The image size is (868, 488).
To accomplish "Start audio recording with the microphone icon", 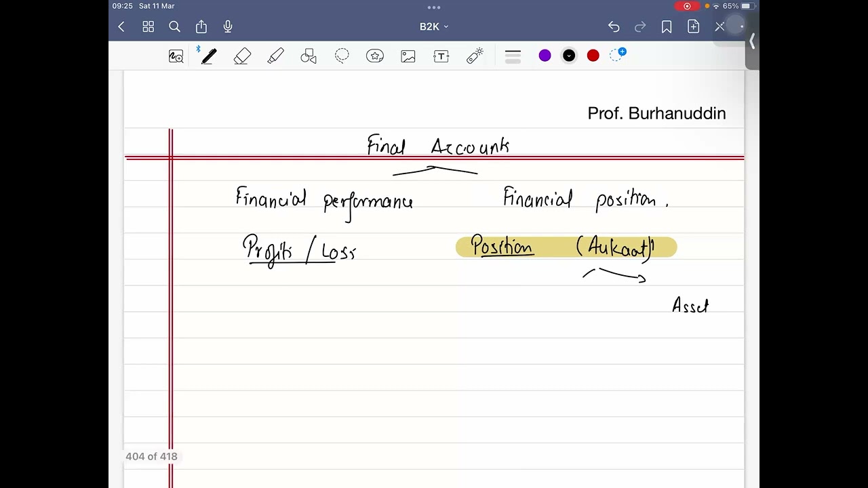I will [228, 26].
